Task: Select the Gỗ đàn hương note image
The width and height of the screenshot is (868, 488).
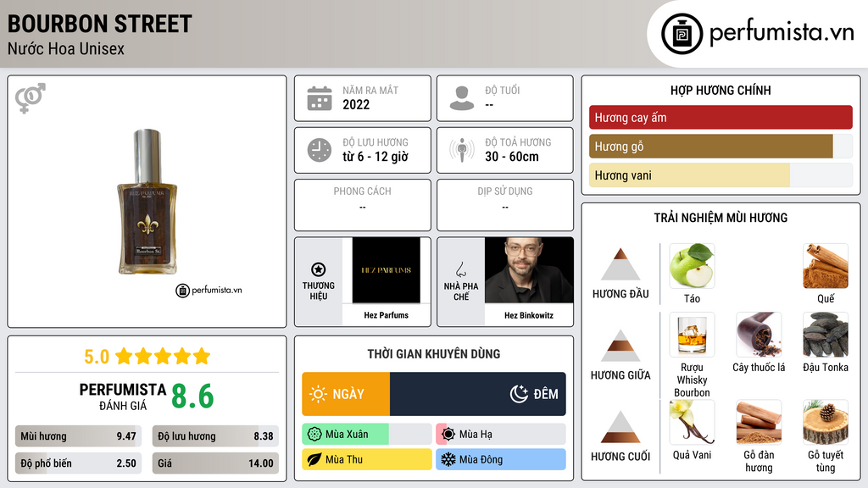Action: (x=759, y=422)
